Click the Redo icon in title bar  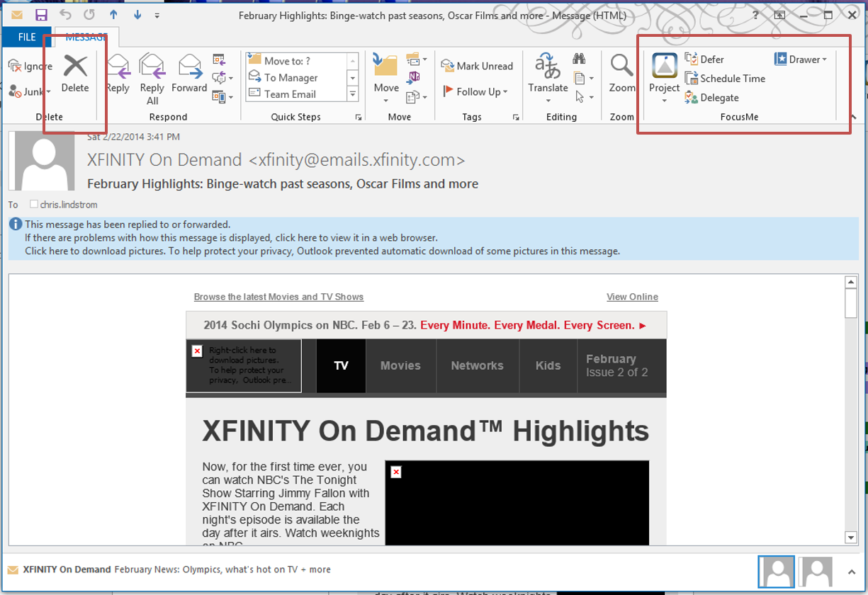pyautogui.click(x=89, y=15)
